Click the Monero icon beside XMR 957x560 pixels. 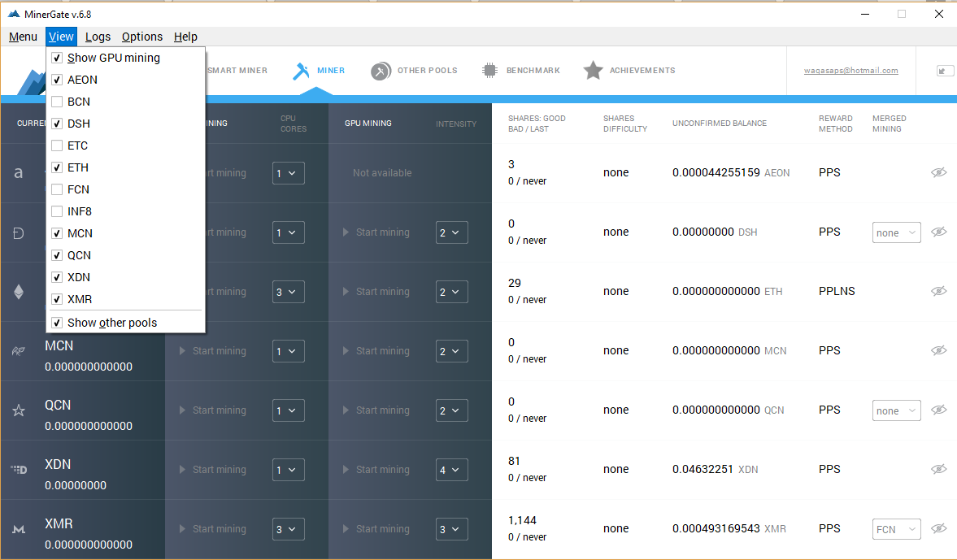coord(19,529)
